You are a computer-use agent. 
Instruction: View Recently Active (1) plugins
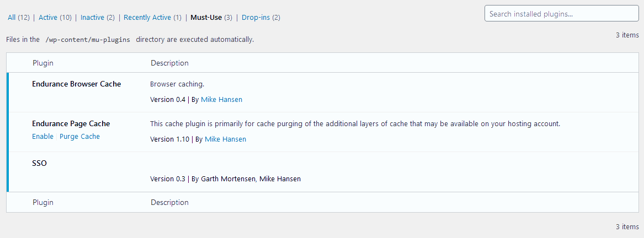pyautogui.click(x=152, y=18)
